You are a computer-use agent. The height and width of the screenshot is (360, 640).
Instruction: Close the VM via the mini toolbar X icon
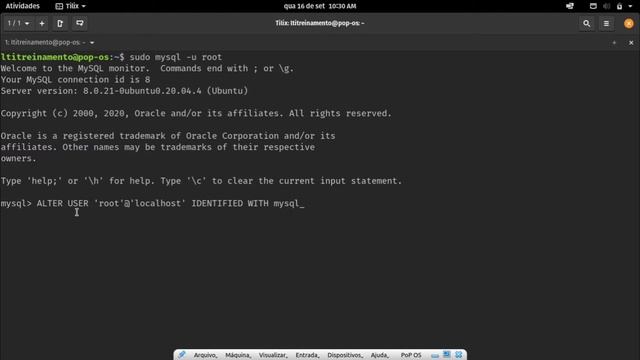point(458,355)
